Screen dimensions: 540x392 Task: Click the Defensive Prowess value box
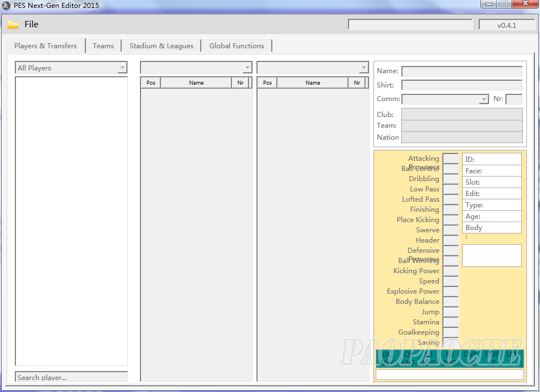click(x=450, y=251)
